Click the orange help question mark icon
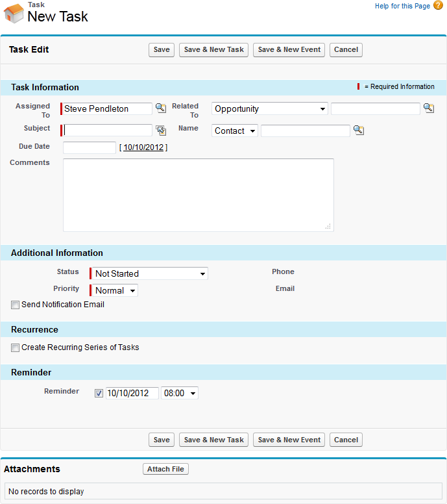This screenshot has width=447, height=504. click(x=438, y=6)
